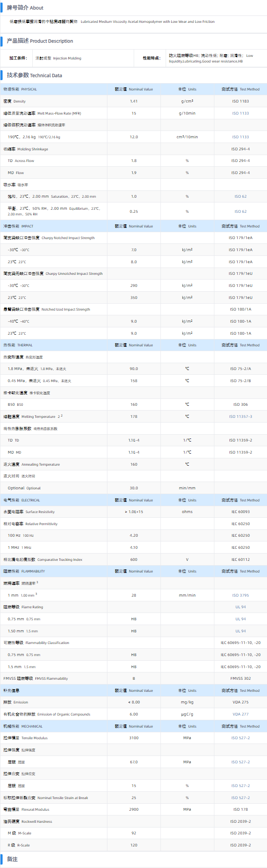Viewport: 267px width, 868px height.
Task: Open ISO 1133 link in Melt Mass-Flow Rate row
Action: 240,113
